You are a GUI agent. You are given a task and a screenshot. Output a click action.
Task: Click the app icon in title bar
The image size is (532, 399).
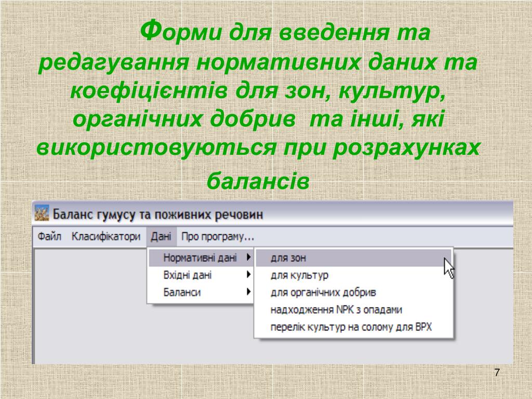(42, 213)
